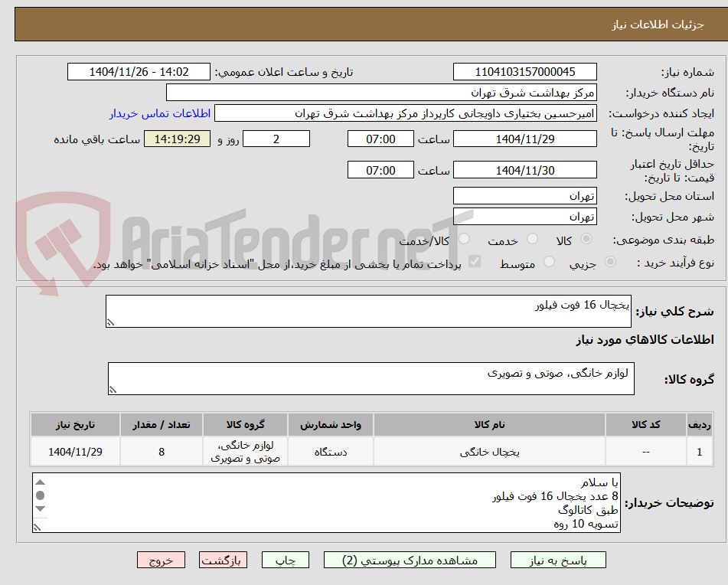Click the row number 1 cell
Image resolution: width=728 pixels, height=585 pixels.
pyautogui.click(x=700, y=452)
